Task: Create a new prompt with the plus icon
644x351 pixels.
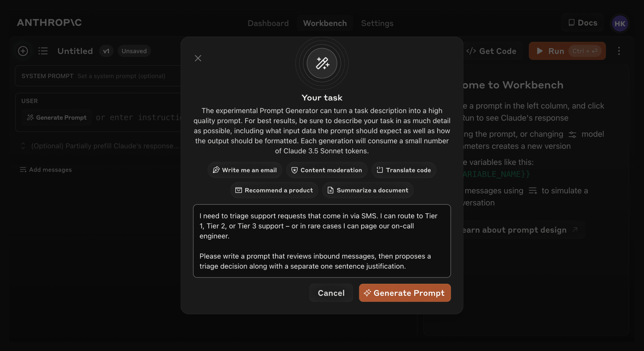Action: (23, 51)
